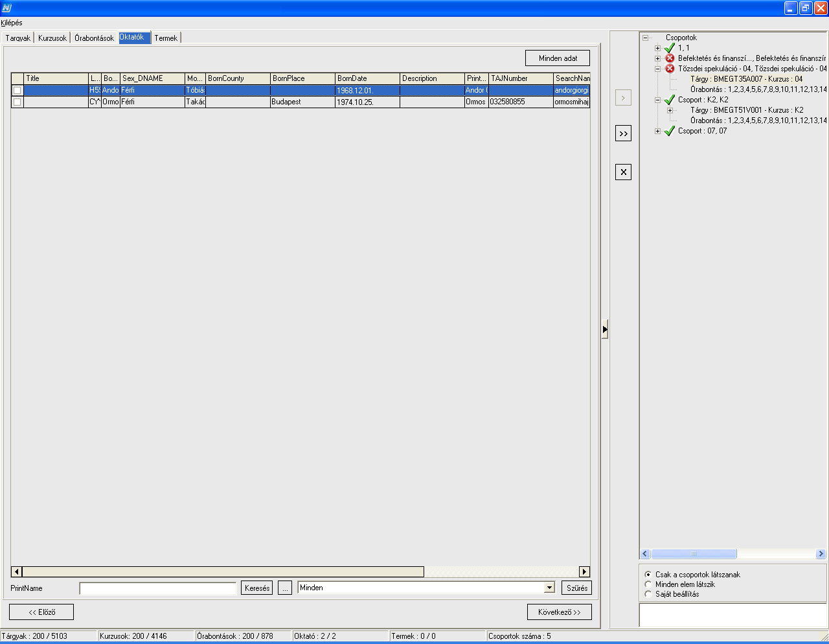Click tree panel scrollbar left arrow
Screen dimensions: 829x644
645,554
